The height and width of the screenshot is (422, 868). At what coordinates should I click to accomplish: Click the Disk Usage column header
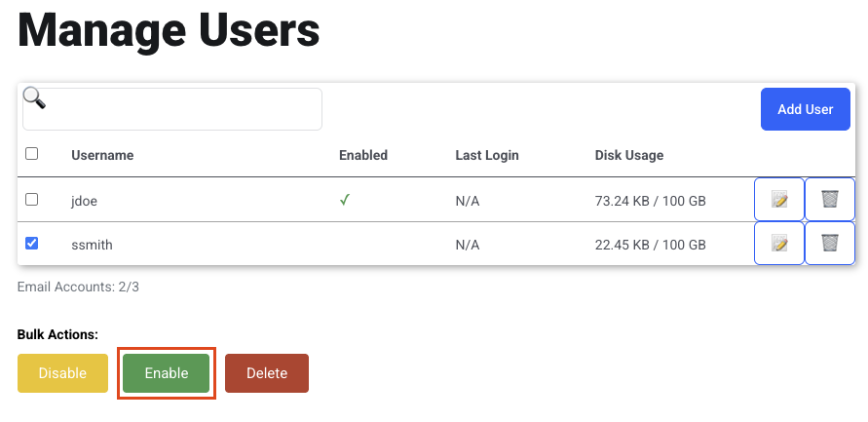pos(629,155)
